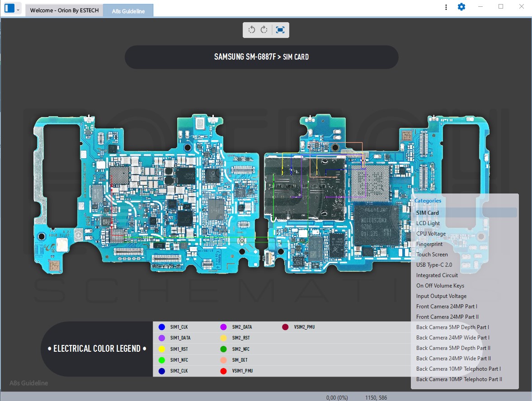Open Back Camera 24MP Wide Part I
The width and height of the screenshot is (532, 401).
453,338
